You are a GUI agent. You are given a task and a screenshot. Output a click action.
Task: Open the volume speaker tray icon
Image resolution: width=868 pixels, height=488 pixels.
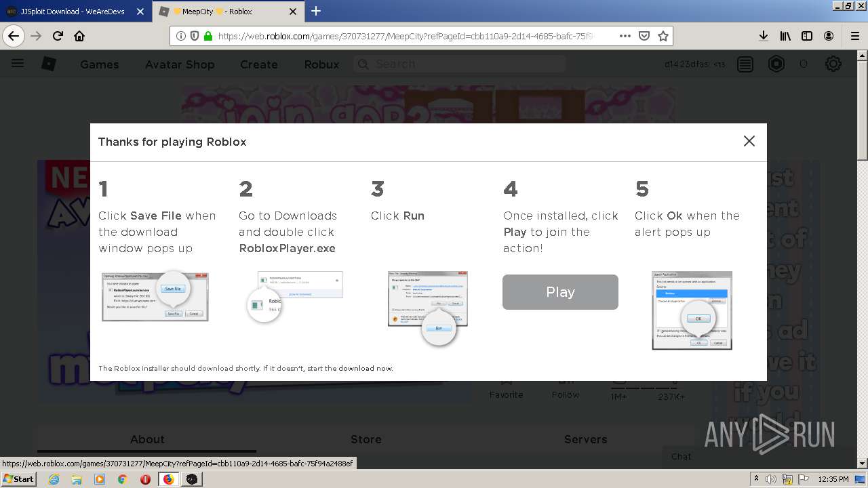click(771, 479)
